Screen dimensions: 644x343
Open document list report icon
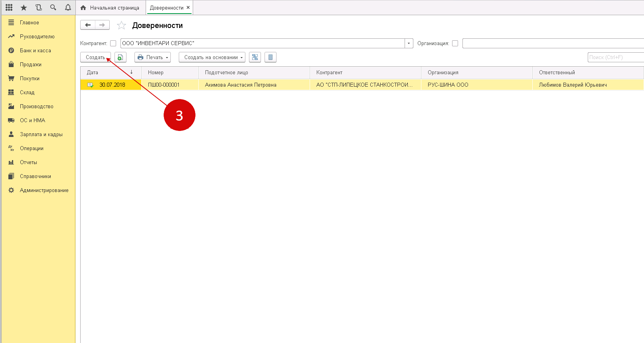pyautogui.click(x=271, y=57)
